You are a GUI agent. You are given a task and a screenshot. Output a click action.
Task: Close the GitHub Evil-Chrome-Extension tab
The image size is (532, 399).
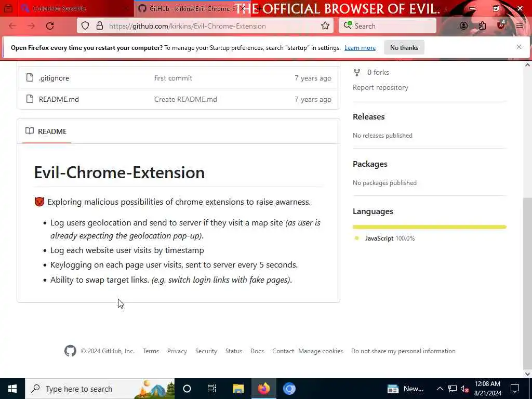click(x=243, y=8)
